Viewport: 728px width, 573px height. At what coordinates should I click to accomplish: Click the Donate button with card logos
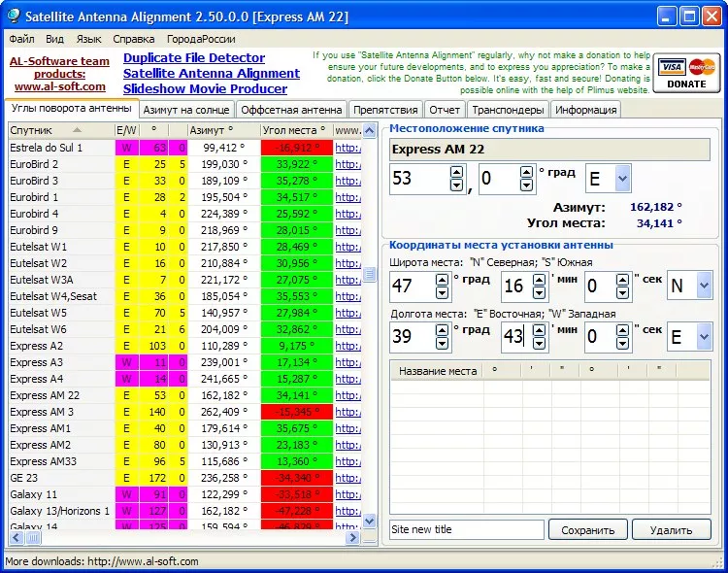point(687,74)
